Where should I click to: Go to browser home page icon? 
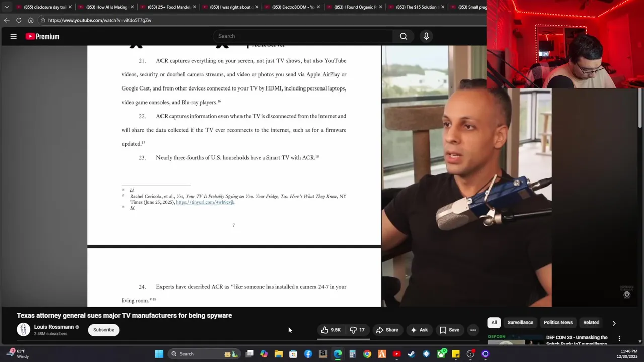coord(31,20)
